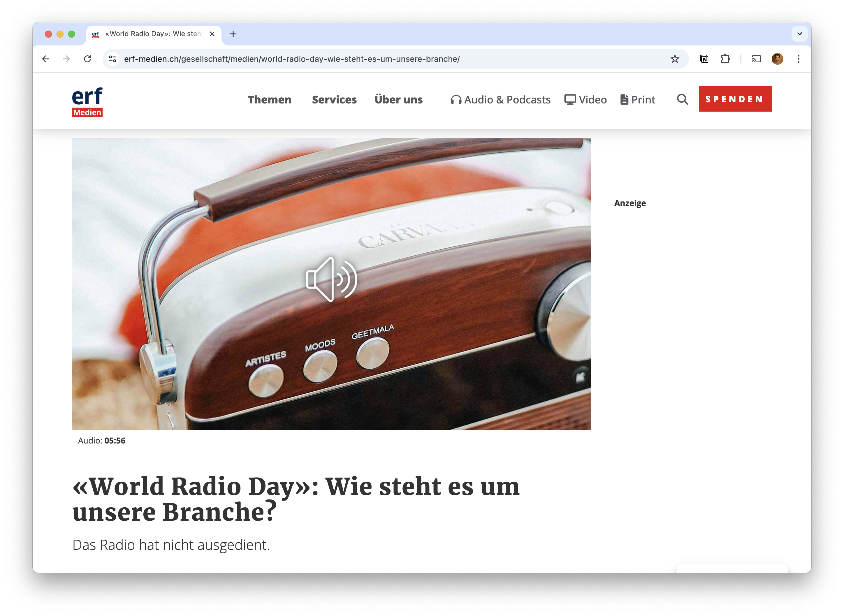This screenshot has width=844, height=616.
Task: Open the site search magnifier icon
Action: pos(682,100)
